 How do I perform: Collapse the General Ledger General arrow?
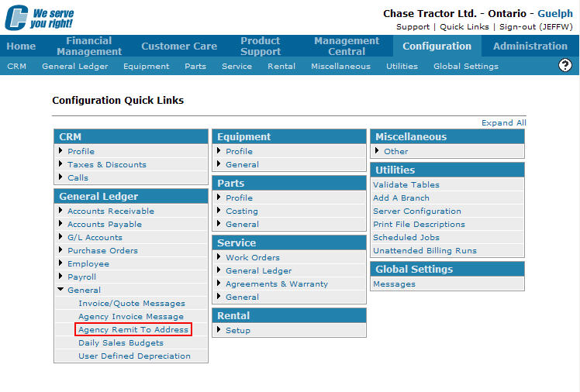click(60, 289)
